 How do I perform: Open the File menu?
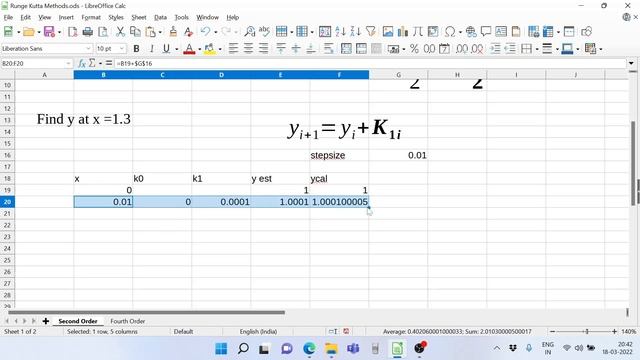coord(8,17)
